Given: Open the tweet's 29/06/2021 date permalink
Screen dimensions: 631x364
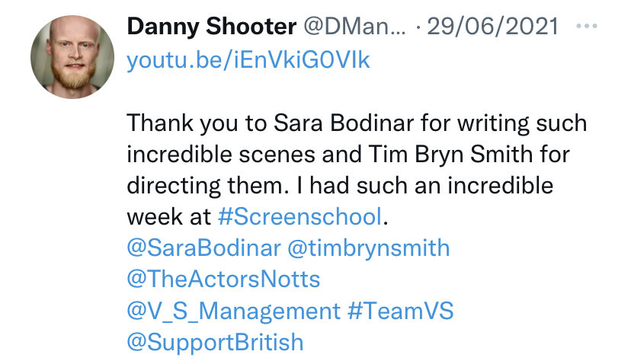Looking at the screenshot, I should (493, 27).
